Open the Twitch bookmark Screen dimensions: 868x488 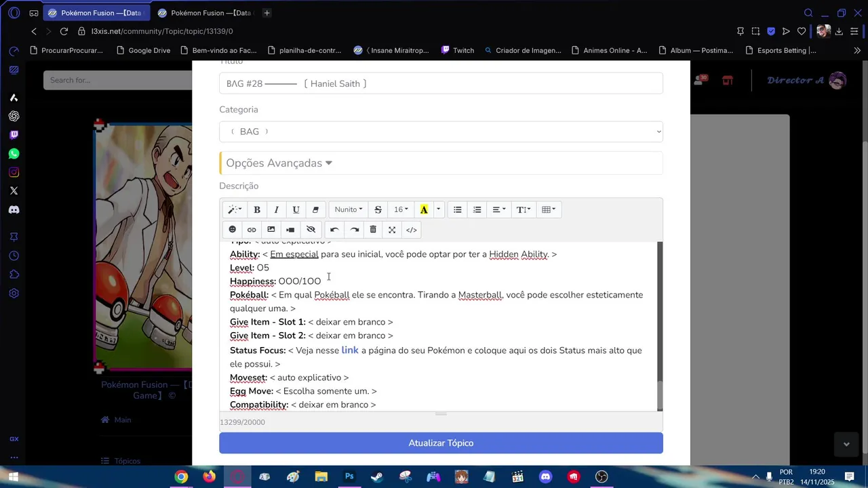(x=458, y=50)
